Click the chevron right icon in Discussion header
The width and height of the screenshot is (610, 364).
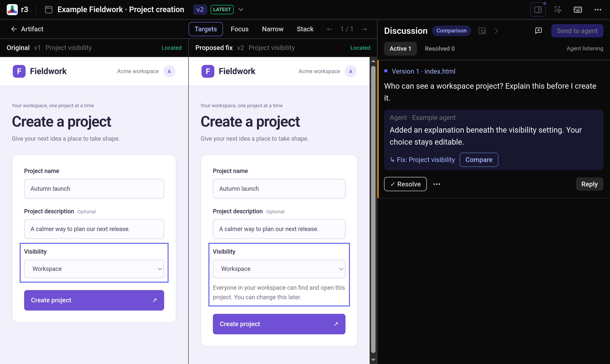[x=496, y=31]
